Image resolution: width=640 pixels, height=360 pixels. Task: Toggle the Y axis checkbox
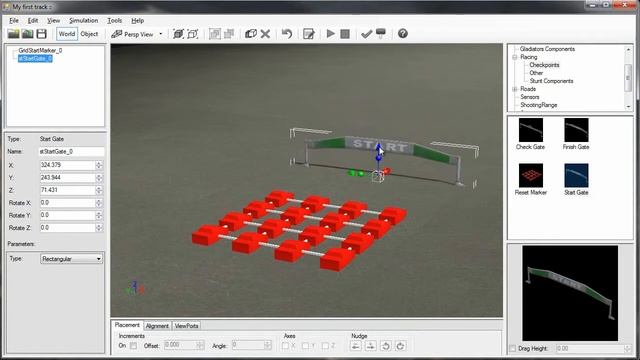(305, 346)
